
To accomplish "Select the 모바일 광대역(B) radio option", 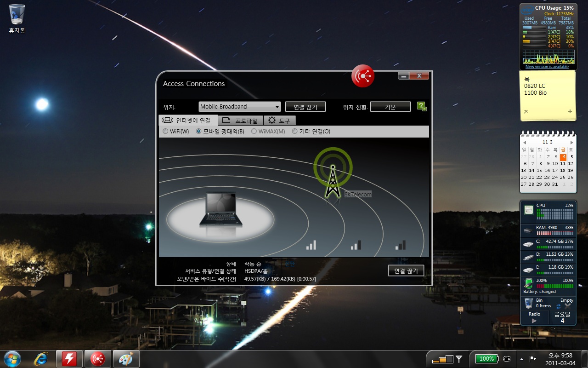I will [199, 132].
